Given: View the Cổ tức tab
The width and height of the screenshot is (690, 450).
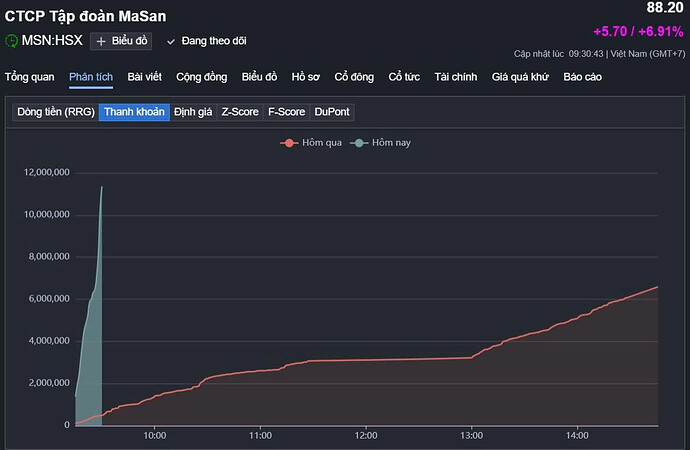Looking at the screenshot, I should 404,77.
